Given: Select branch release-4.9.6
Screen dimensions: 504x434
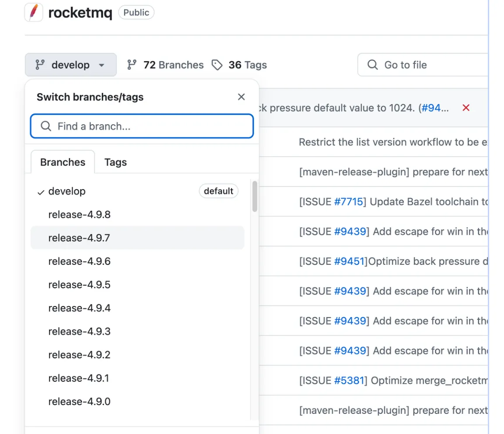Looking at the screenshot, I should coord(138,261).
